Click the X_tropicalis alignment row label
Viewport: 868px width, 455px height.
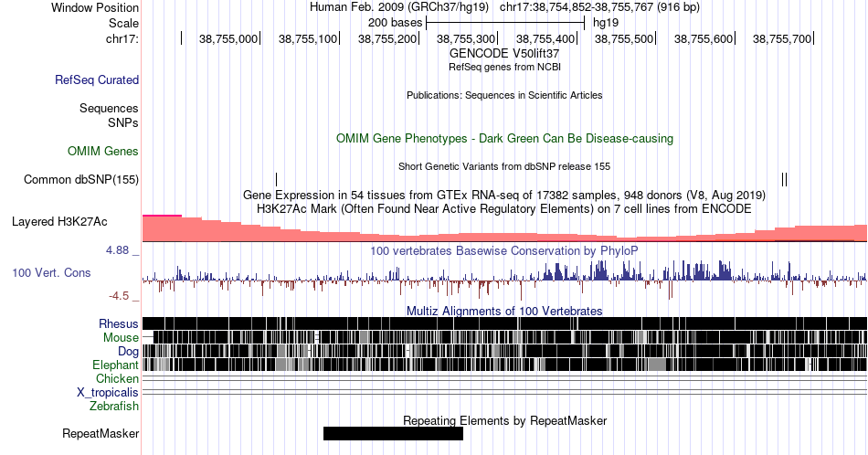(x=108, y=393)
